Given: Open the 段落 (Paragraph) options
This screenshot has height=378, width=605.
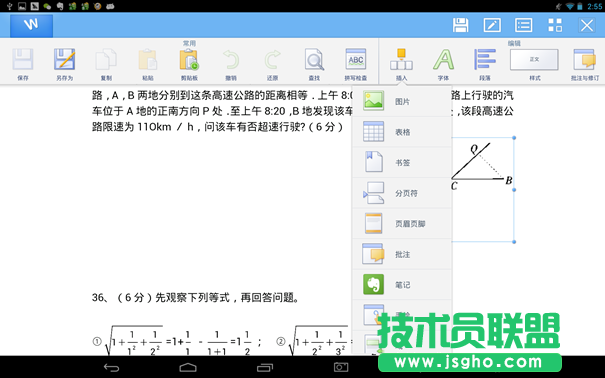Looking at the screenshot, I should 485,64.
